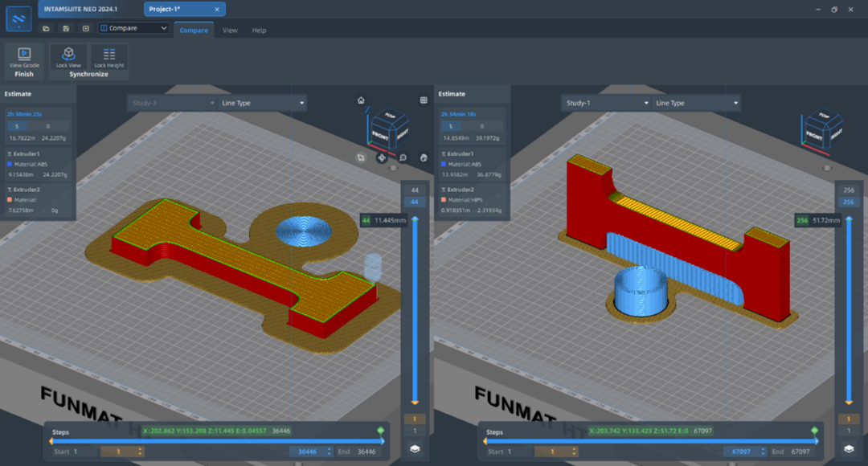868x466 pixels.
Task: Toggle the selection cursor icon in the left viewport
Action: 361,158
